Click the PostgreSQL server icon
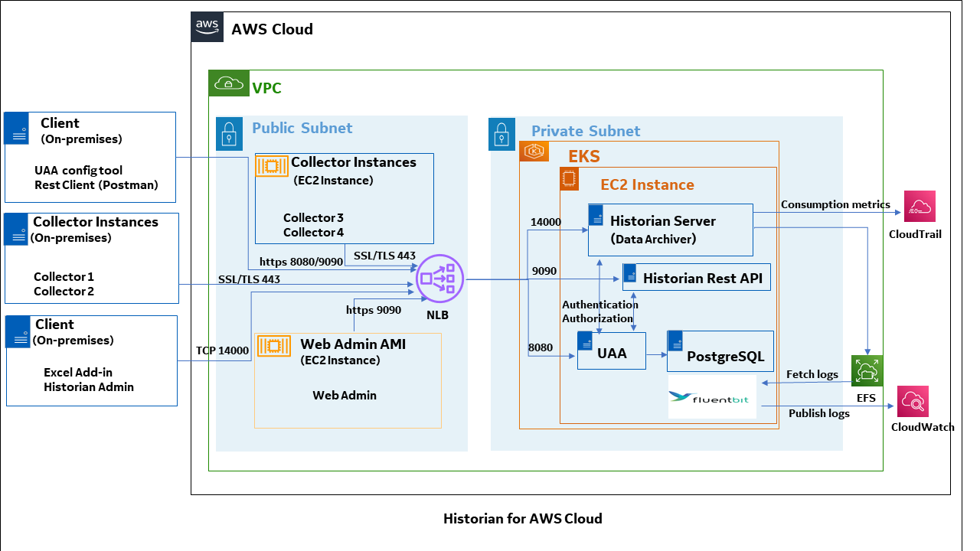Screen dimensions: 980x551 (675, 342)
